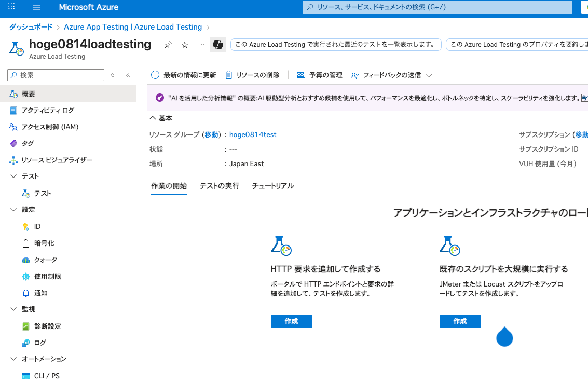Collapse the 監視 section in sidebar

[x=13, y=309]
